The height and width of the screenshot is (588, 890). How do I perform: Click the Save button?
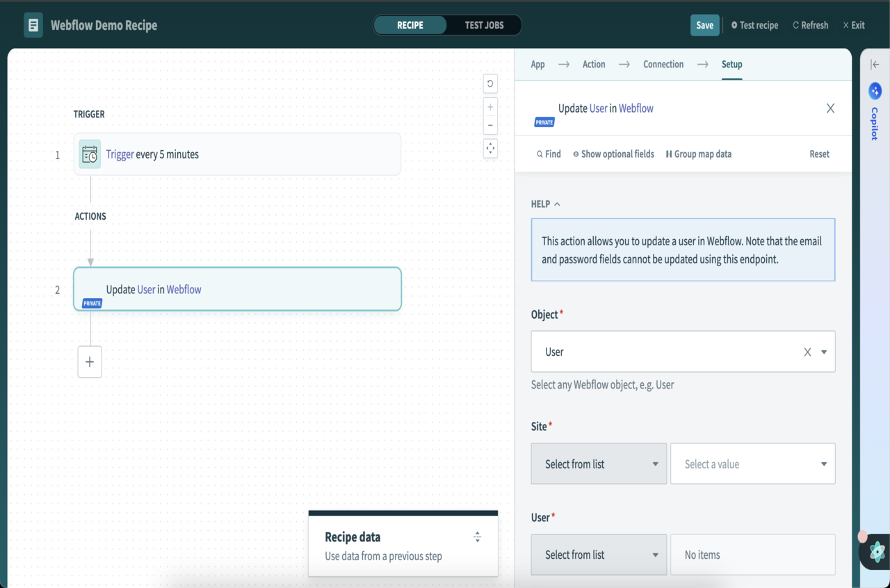(704, 25)
